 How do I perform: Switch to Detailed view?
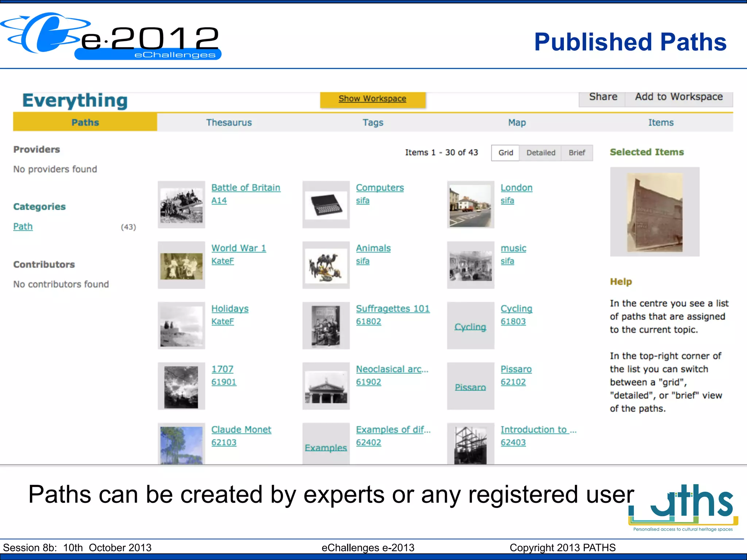tap(541, 153)
